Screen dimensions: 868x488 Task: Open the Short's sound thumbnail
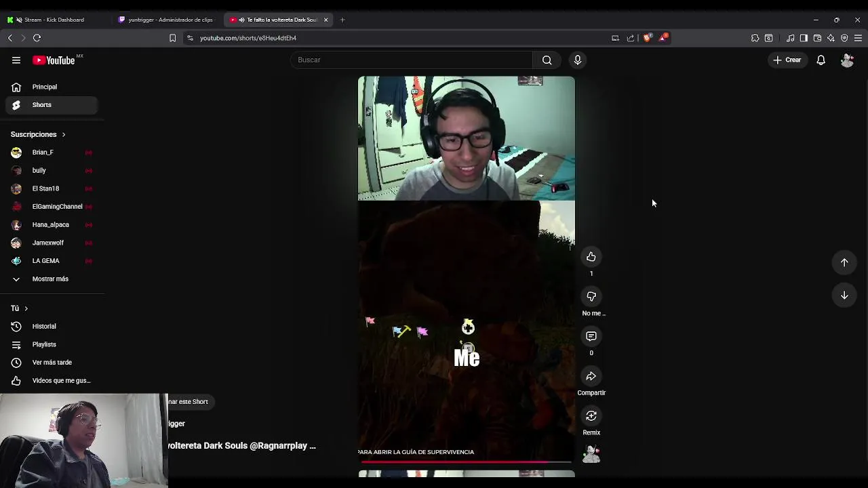pyautogui.click(x=591, y=454)
